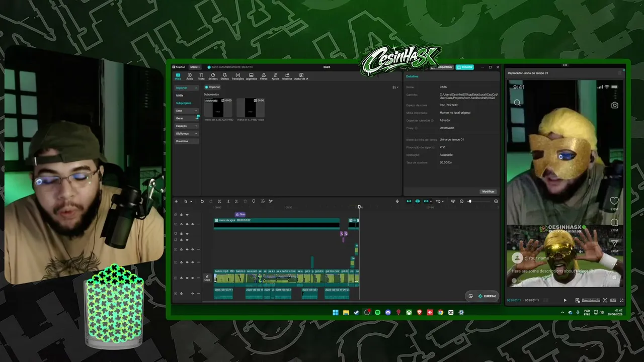Record voiceover with the microphone icon
The height and width of the screenshot is (362, 644).
click(x=397, y=201)
